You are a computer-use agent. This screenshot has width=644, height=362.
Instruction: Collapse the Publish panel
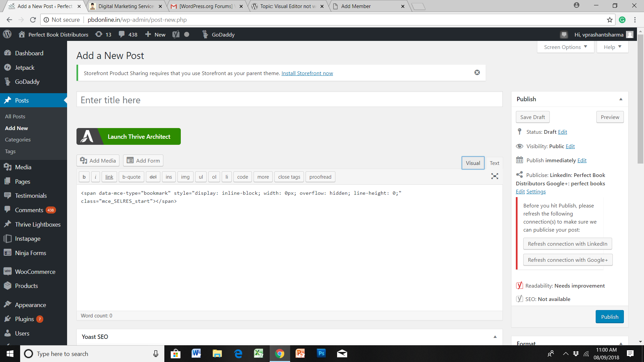[621, 99]
